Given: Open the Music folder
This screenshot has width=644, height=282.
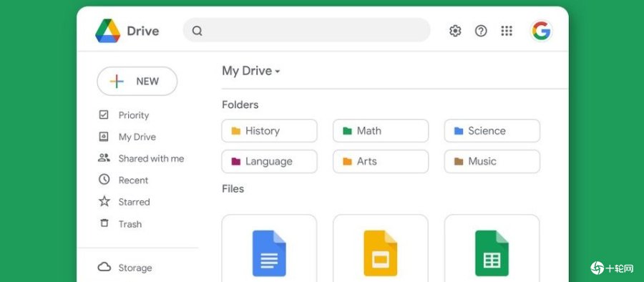Looking at the screenshot, I should pyautogui.click(x=492, y=161).
